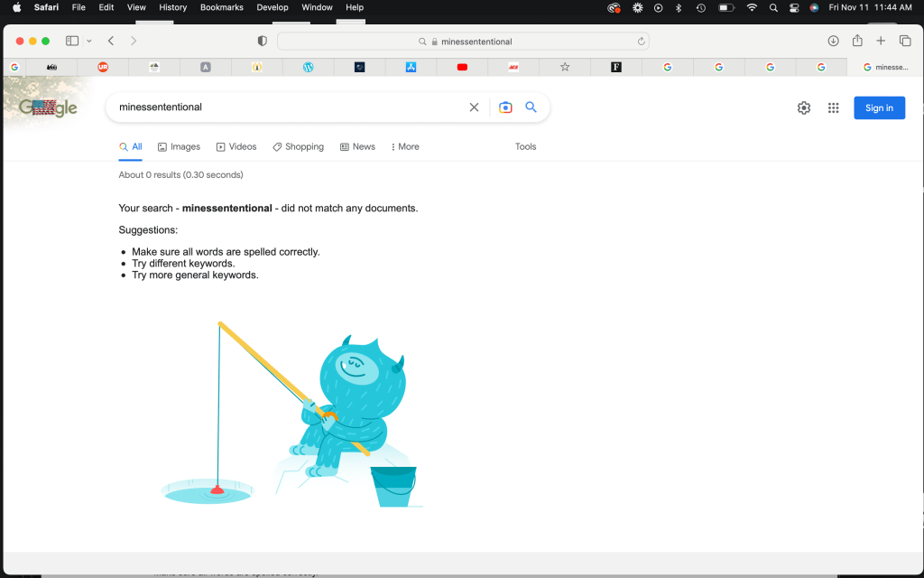Screen dimensions: 924x578
Task: Click the blue magnifier search button
Action: click(x=531, y=107)
